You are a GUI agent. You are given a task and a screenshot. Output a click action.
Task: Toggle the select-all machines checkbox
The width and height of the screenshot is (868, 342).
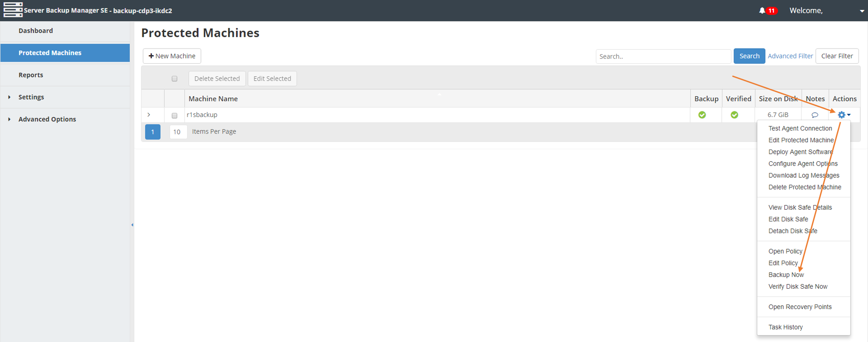174,78
